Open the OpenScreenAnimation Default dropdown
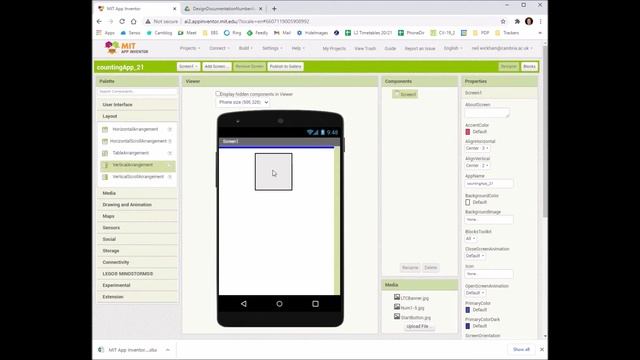 (x=475, y=293)
